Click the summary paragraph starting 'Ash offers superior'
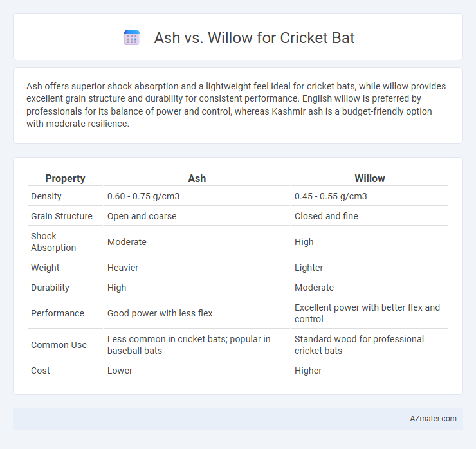 coord(236,105)
